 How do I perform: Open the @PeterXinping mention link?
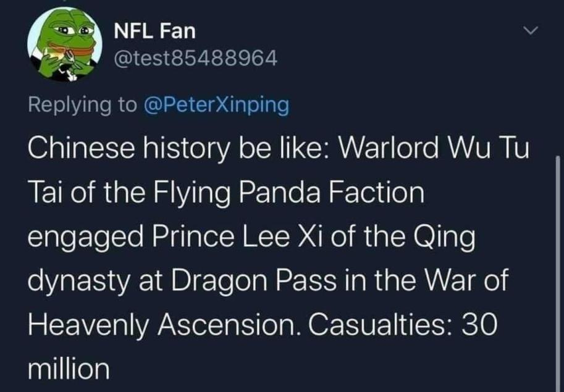click(x=216, y=104)
